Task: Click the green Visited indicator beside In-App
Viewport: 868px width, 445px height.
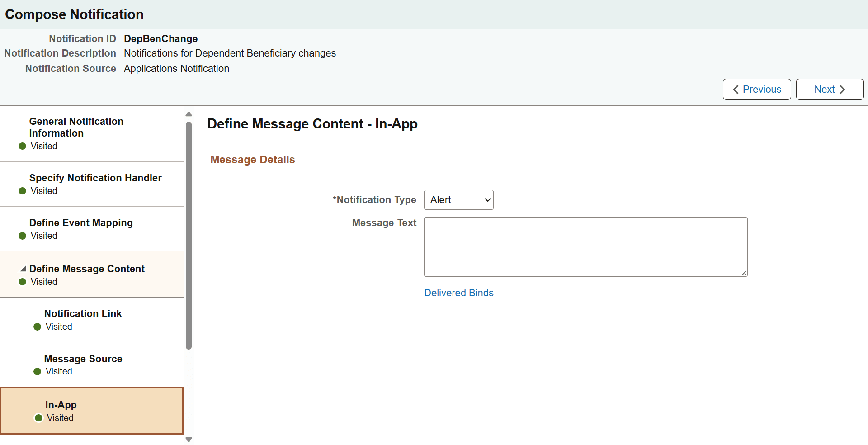Action: 38,418
